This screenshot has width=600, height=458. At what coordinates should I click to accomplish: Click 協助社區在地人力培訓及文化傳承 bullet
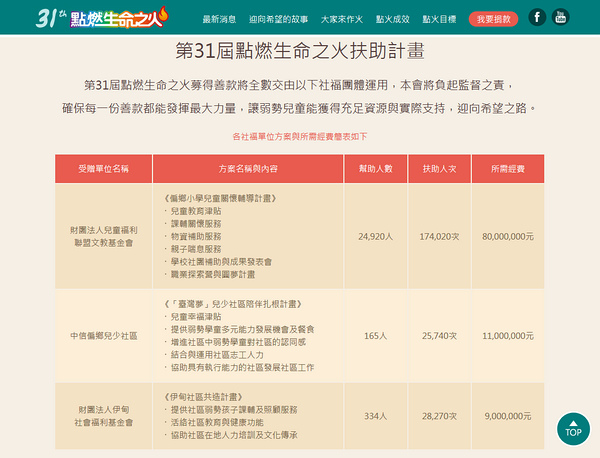[234, 435]
